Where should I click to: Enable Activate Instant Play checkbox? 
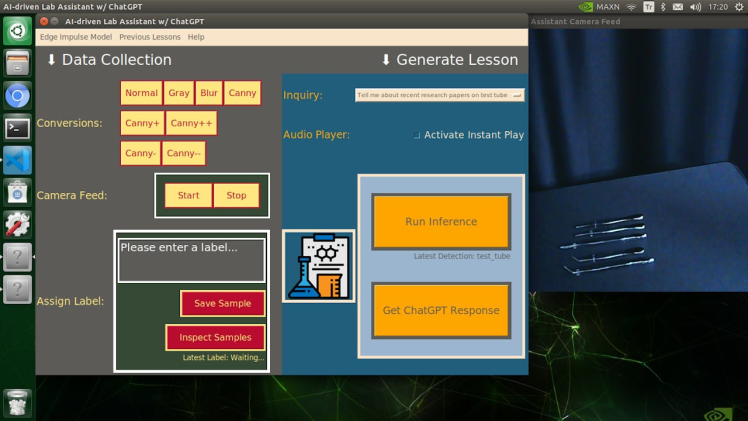pyautogui.click(x=416, y=135)
